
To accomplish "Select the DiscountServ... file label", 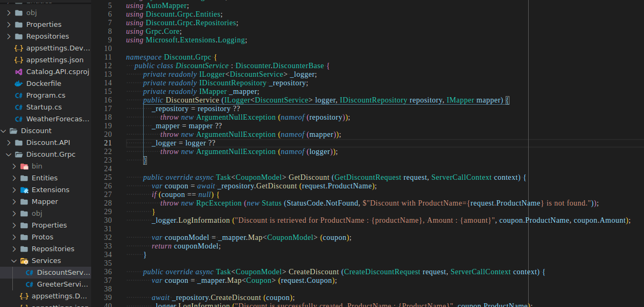I will click(x=62, y=272).
